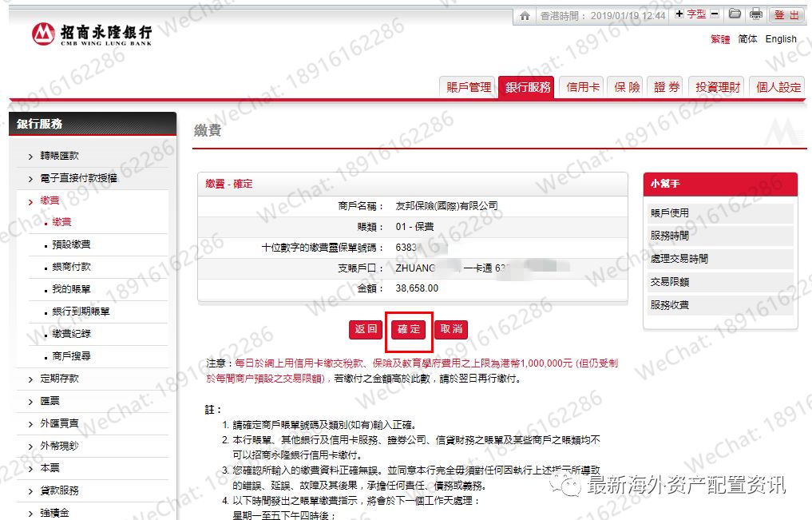This screenshot has height=520, width=812.
Task: Select 商戶搜尋 in sidebar
Action: click(71, 355)
